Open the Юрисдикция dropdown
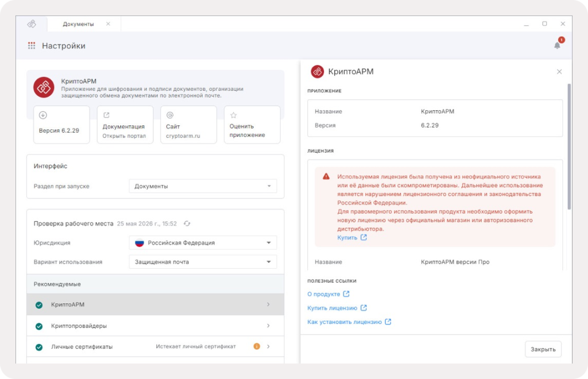This screenshot has height=379, width=588. click(x=203, y=243)
